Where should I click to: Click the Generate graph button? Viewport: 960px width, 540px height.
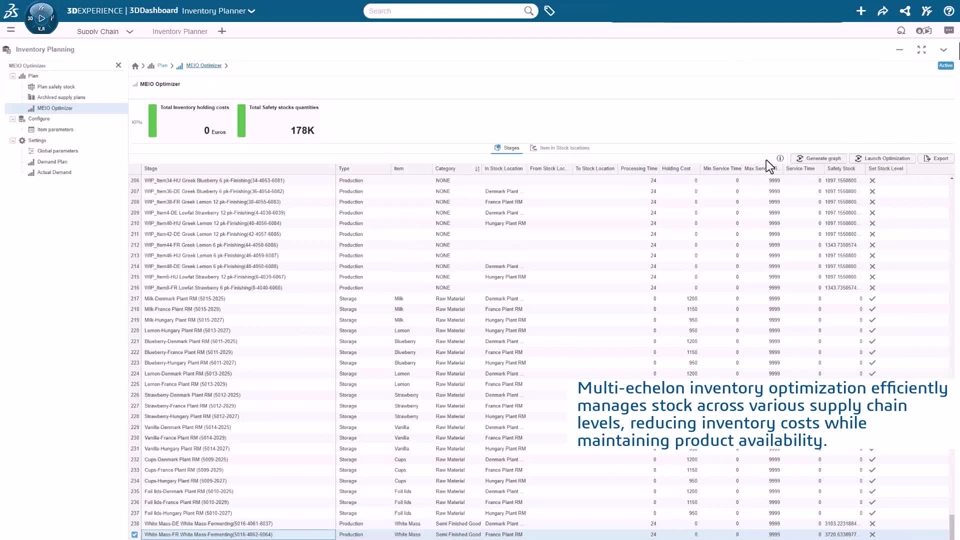819,158
